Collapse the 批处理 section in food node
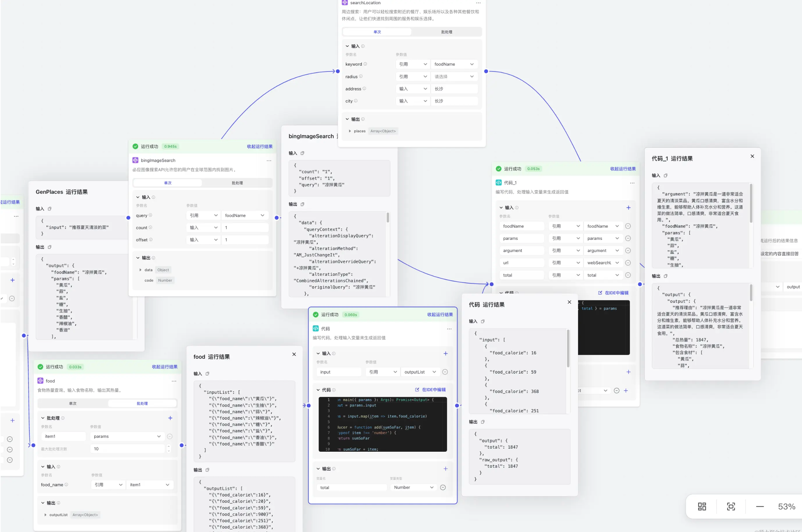This screenshot has width=802, height=532. (43, 418)
